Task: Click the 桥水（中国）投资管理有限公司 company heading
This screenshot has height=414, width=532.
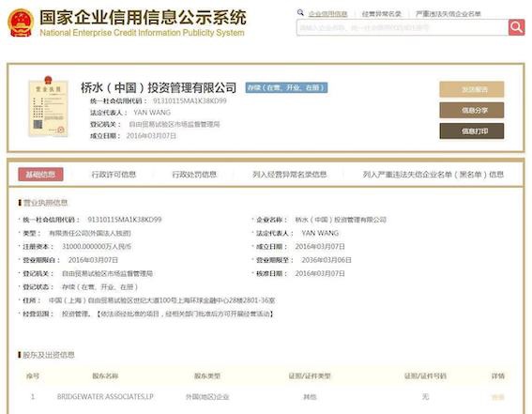Action: (x=159, y=87)
